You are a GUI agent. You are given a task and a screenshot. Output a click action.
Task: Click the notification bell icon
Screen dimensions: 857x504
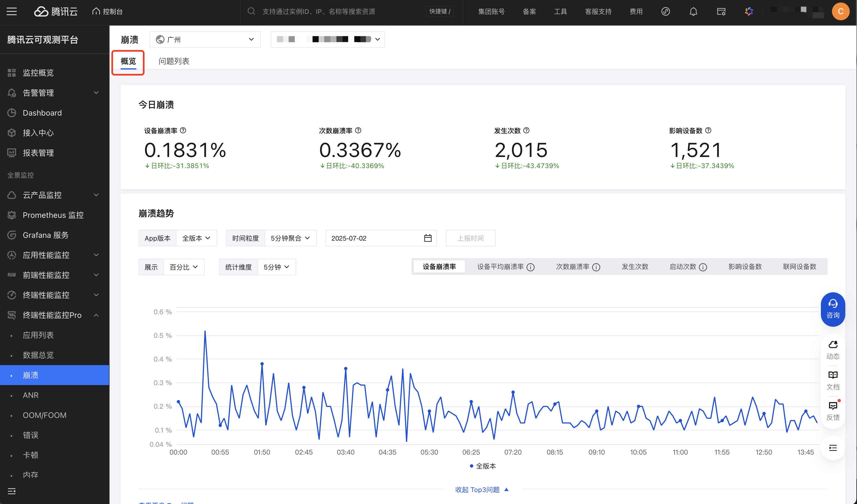tap(693, 12)
